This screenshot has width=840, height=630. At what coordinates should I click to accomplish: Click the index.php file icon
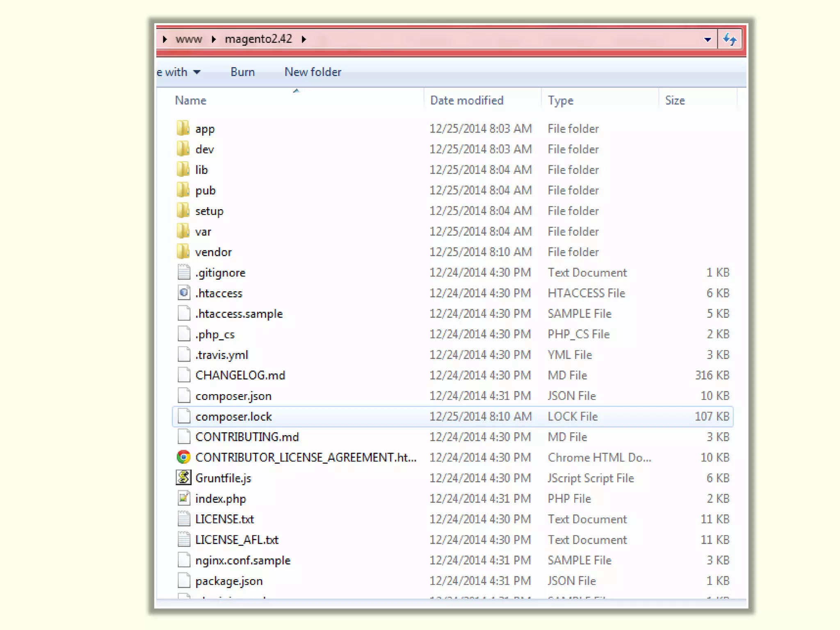pyautogui.click(x=184, y=498)
